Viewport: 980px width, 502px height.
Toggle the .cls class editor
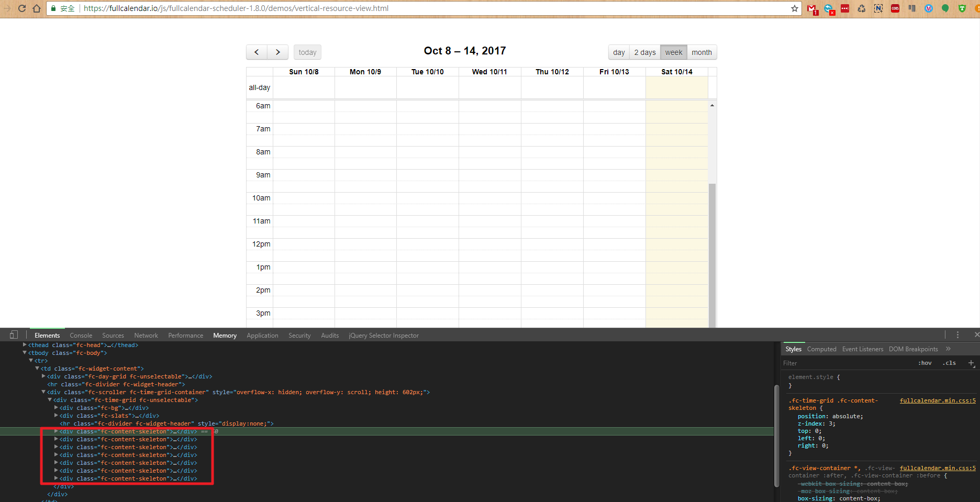coord(949,363)
